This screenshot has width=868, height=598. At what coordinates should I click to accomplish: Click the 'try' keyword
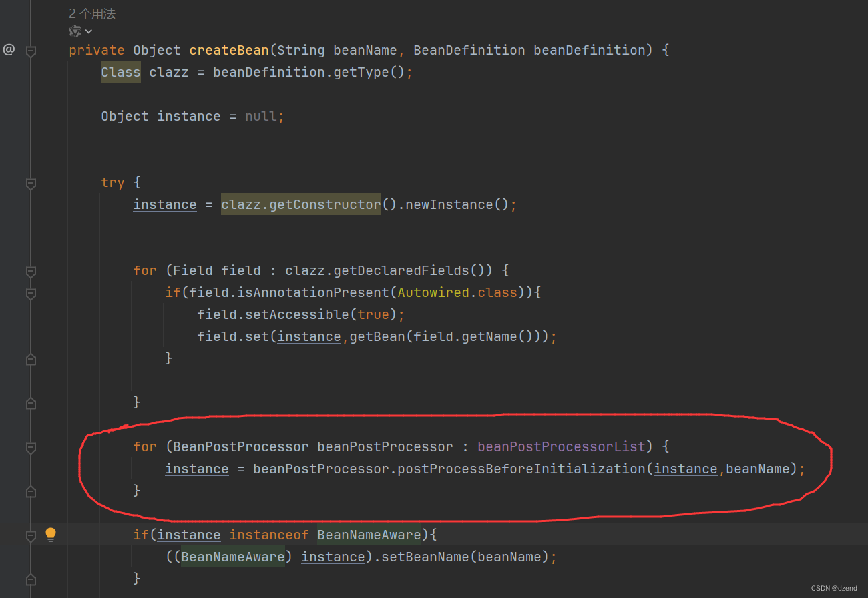pos(113,182)
